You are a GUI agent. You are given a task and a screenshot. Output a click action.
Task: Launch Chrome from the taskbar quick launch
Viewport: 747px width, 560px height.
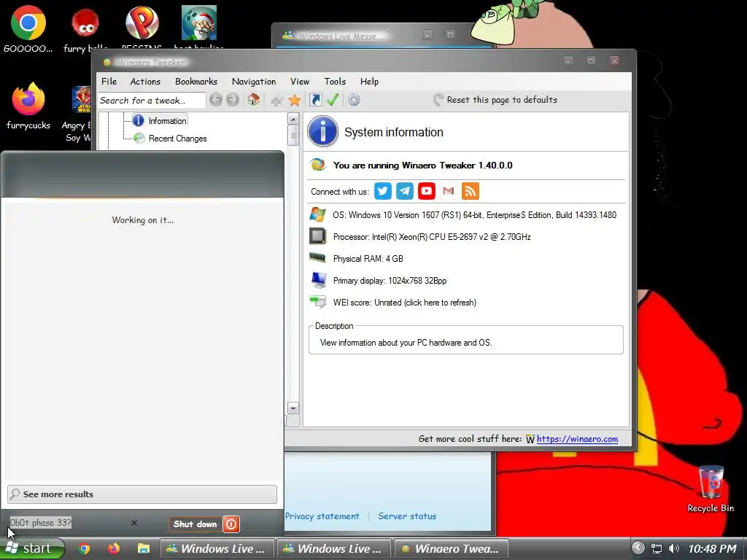[x=85, y=548]
